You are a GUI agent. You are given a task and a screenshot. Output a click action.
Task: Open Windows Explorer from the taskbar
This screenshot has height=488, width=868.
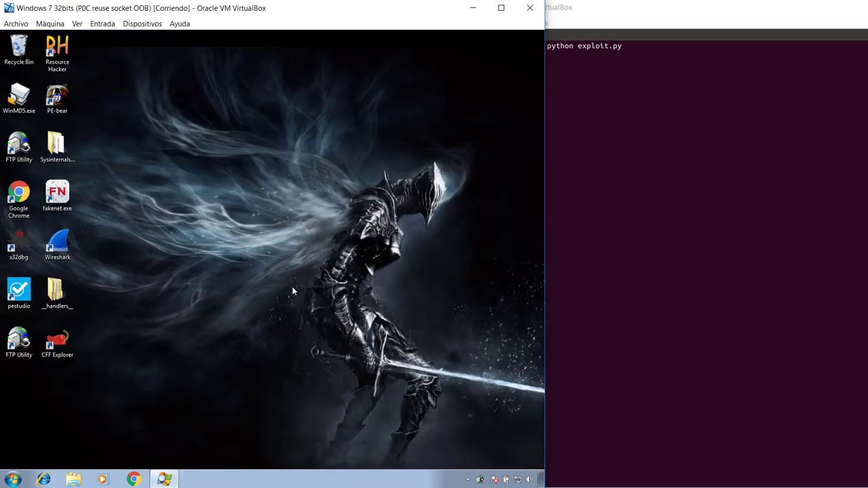[x=73, y=479]
